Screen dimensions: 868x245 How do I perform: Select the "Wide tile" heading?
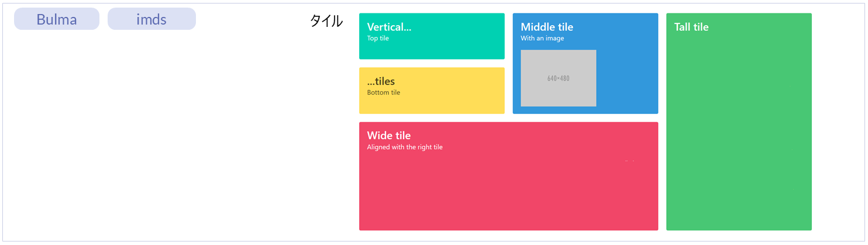point(389,136)
